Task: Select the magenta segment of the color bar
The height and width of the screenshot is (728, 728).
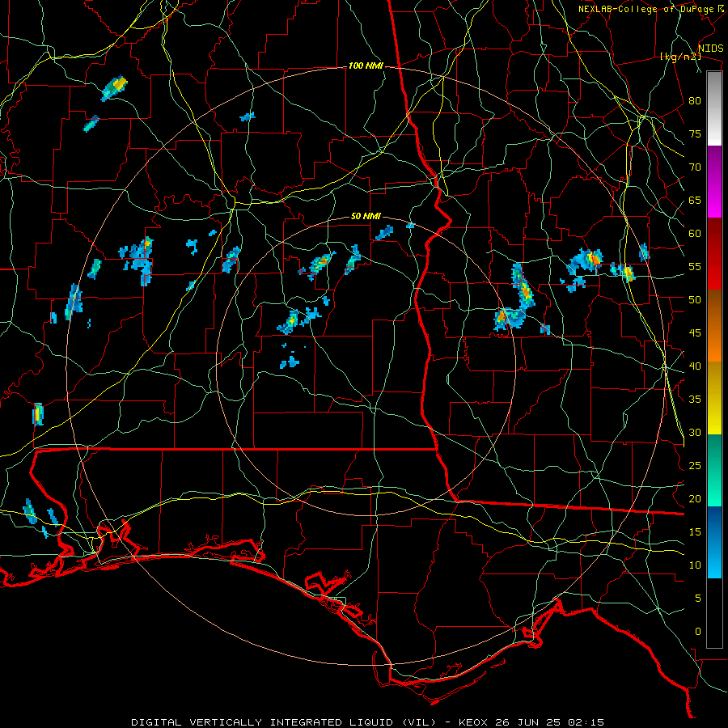Action: point(714,182)
